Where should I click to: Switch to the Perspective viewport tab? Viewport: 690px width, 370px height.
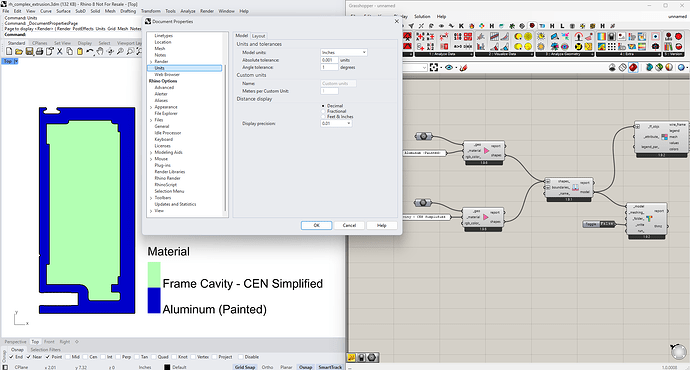[15, 341]
